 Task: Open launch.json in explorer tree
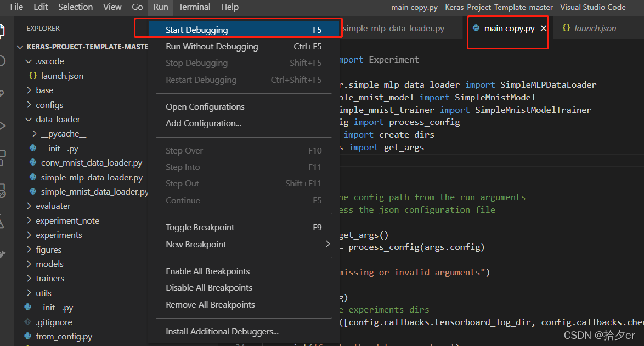(62, 76)
